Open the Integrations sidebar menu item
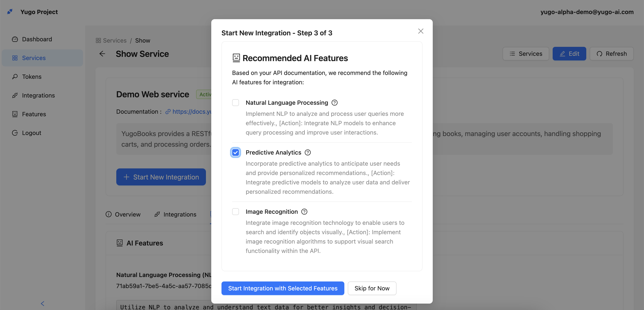Viewport: 644px width, 310px height. click(x=38, y=96)
